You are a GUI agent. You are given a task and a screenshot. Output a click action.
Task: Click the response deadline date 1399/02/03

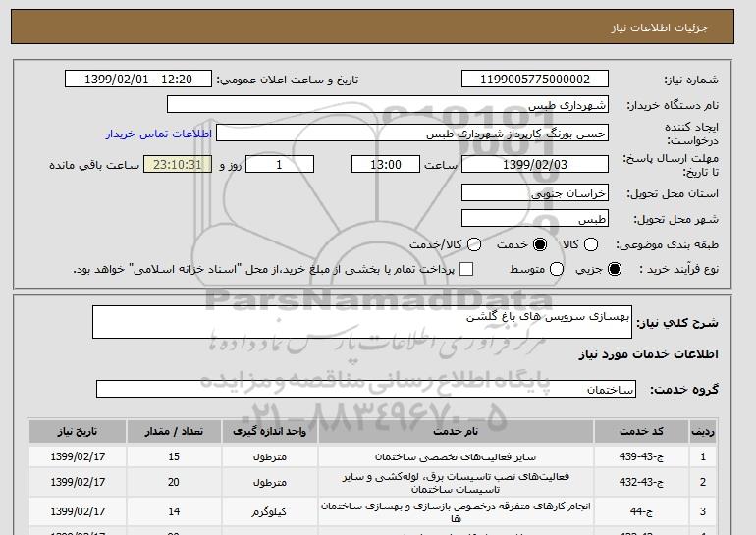click(535, 164)
